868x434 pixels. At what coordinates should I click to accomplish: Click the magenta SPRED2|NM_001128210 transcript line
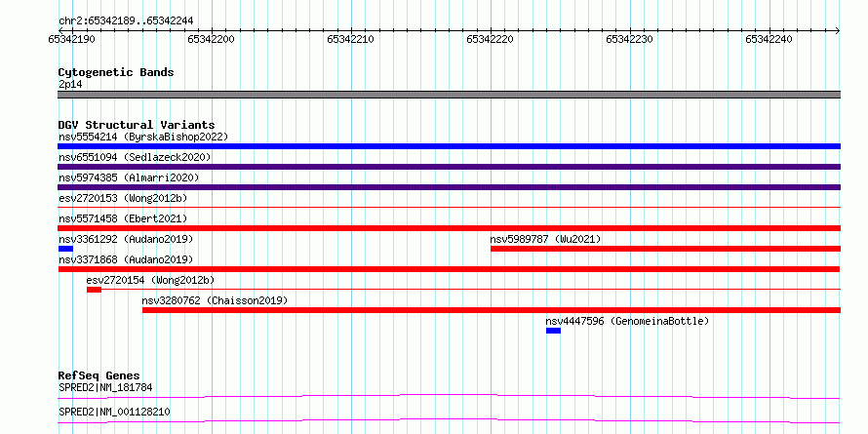click(x=449, y=420)
